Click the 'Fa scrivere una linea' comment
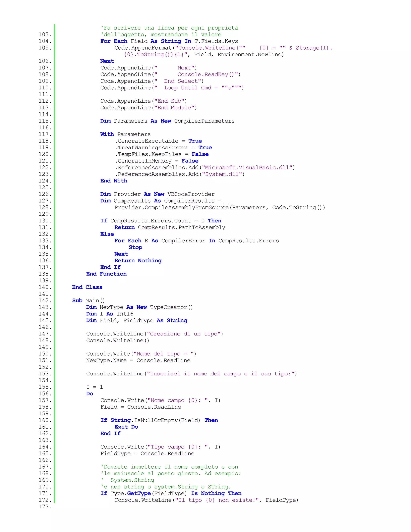This screenshot has width=411, height=532. coord(169,28)
